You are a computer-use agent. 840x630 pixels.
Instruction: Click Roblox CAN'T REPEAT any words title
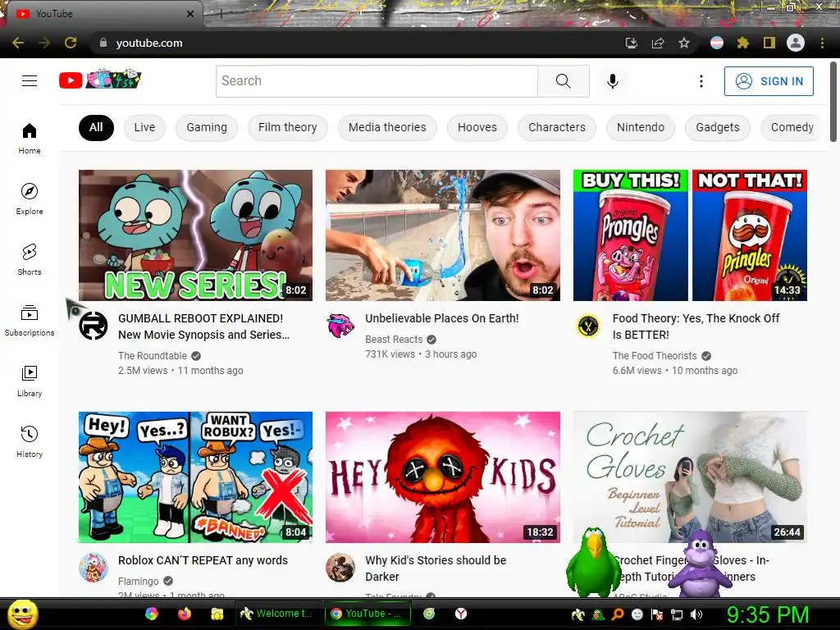[x=203, y=560]
